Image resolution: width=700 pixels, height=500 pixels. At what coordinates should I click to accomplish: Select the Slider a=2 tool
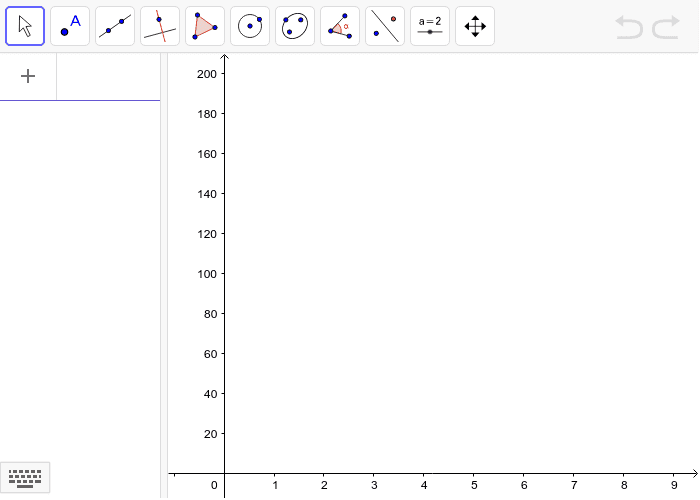430,26
